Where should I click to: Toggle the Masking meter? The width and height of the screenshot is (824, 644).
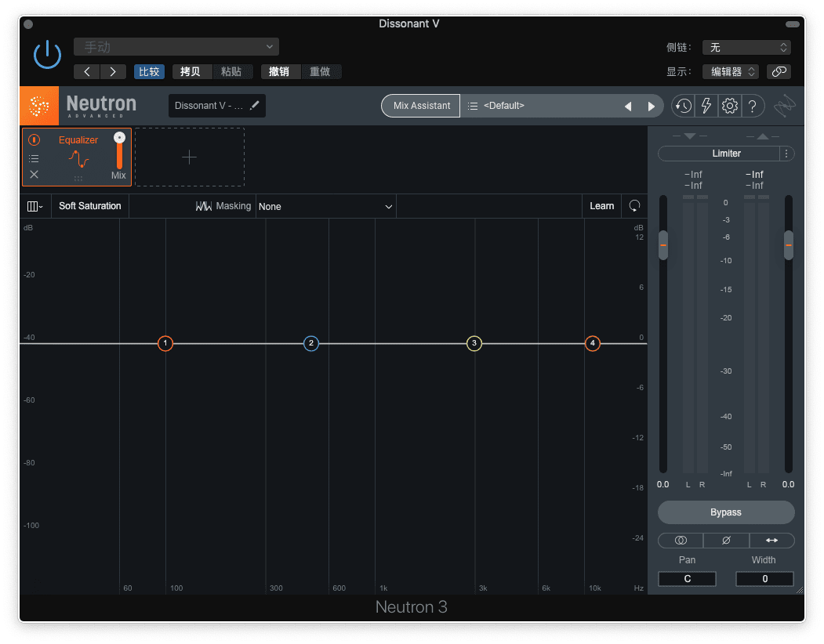(x=223, y=206)
